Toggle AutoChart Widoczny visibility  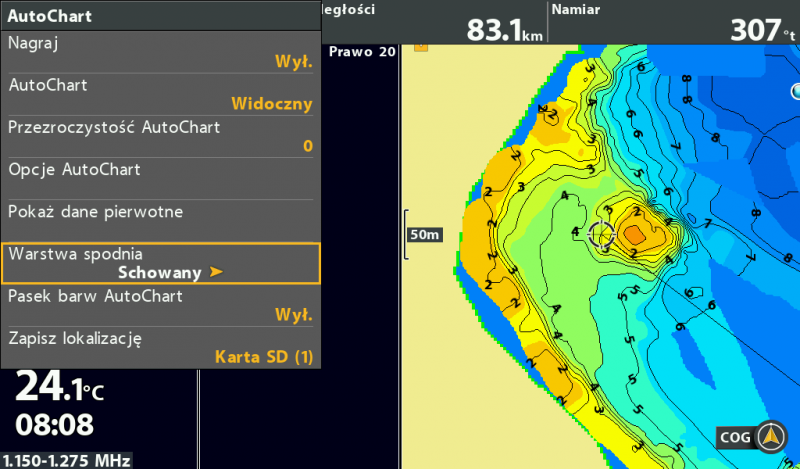pyautogui.click(x=160, y=94)
